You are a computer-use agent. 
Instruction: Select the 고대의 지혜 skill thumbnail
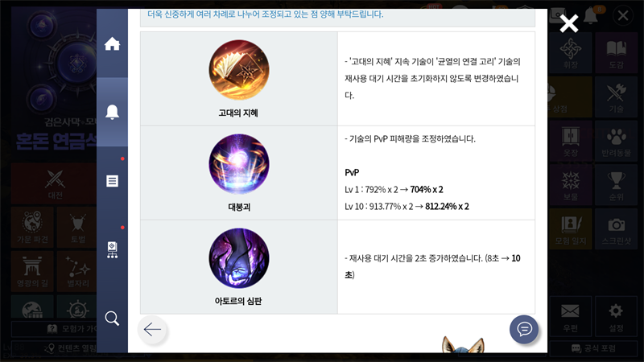[239, 70]
